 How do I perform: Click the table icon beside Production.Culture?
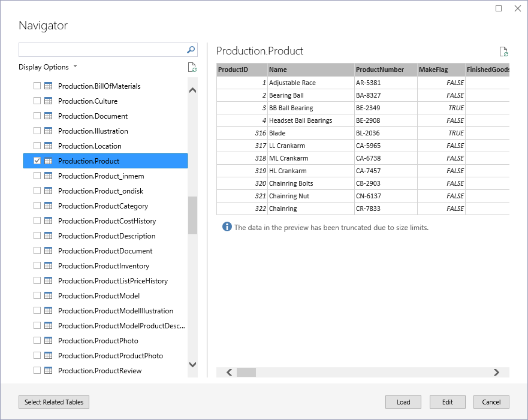47,101
